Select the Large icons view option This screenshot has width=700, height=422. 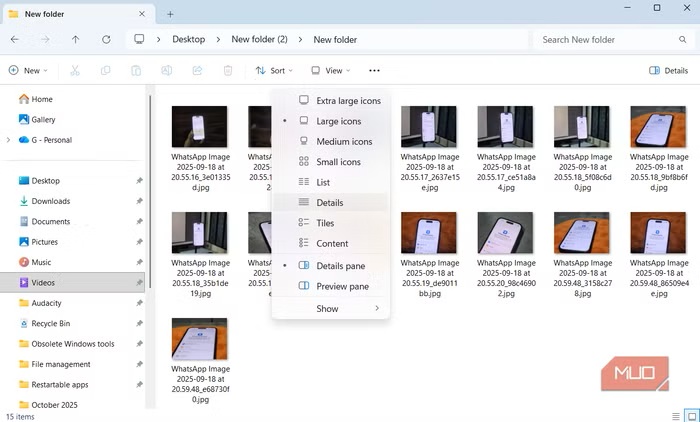[x=338, y=121]
